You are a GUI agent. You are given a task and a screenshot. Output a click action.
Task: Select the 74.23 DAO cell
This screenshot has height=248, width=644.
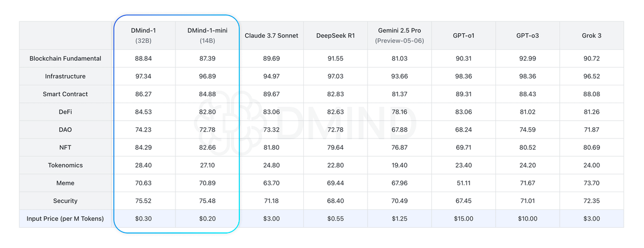tap(143, 129)
